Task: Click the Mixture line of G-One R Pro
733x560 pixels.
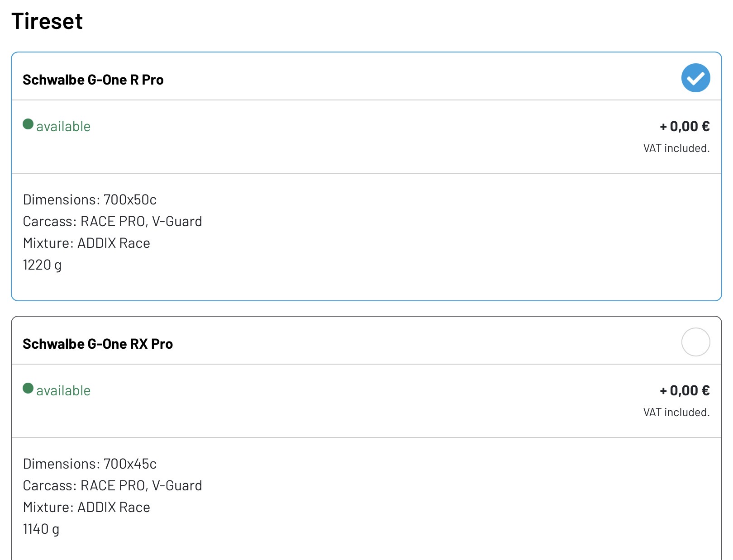Action: (86, 243)
